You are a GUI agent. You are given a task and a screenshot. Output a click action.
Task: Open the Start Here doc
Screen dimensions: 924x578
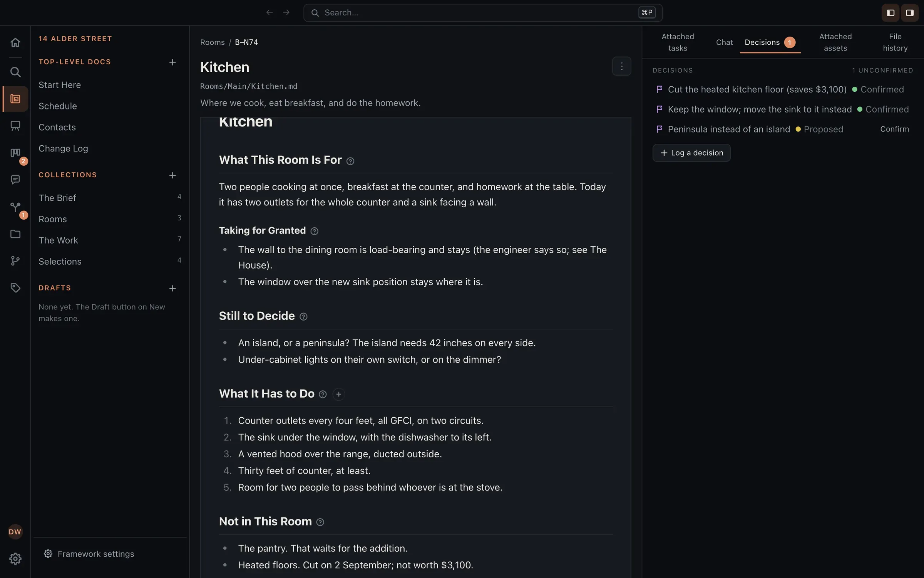point(60,85)
